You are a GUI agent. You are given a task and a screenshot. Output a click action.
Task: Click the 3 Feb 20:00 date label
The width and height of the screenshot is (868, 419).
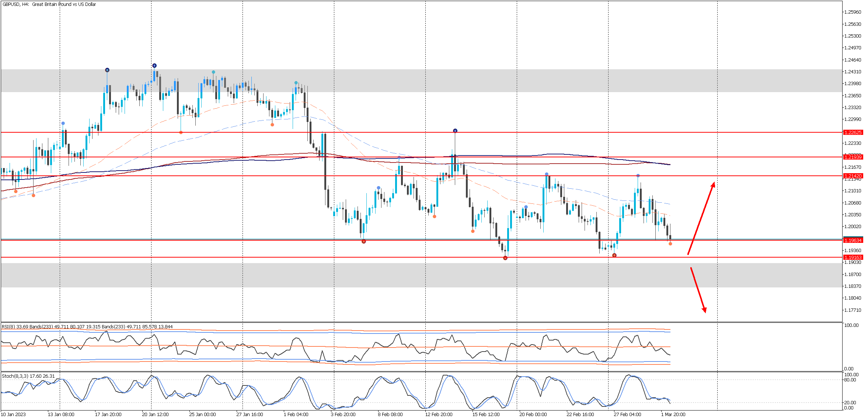[x=343, y=415]
